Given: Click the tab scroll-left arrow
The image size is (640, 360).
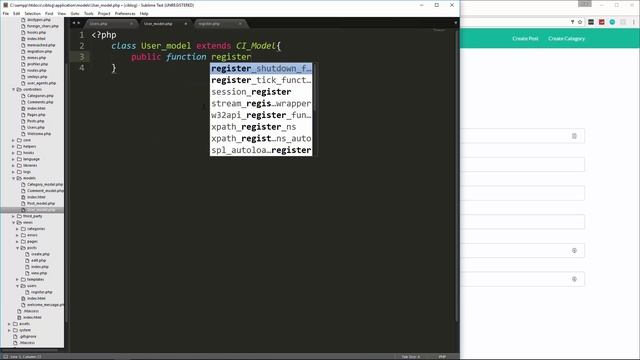Looking at the screenshot, I should coord(74,23).
